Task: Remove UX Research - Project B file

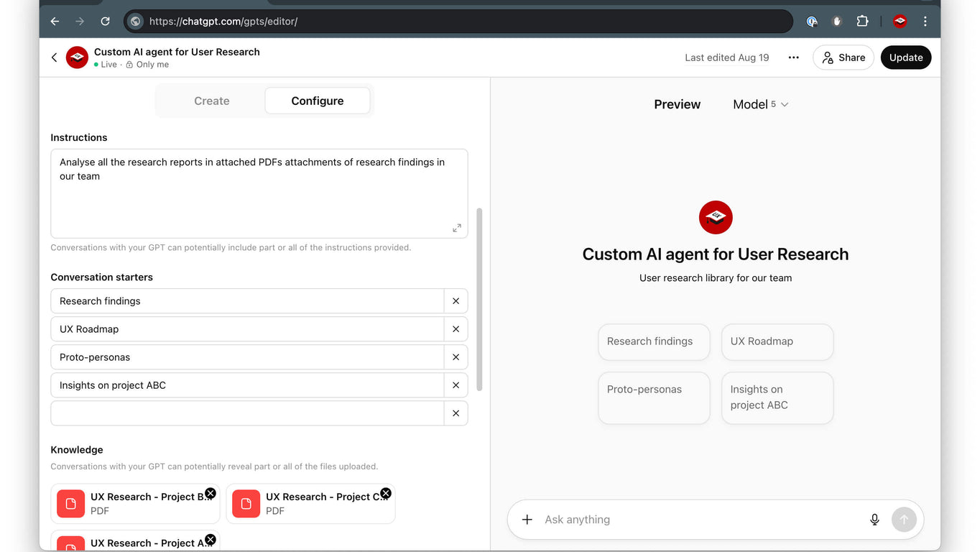Action: pyautogui.click(x=210, y=493)
